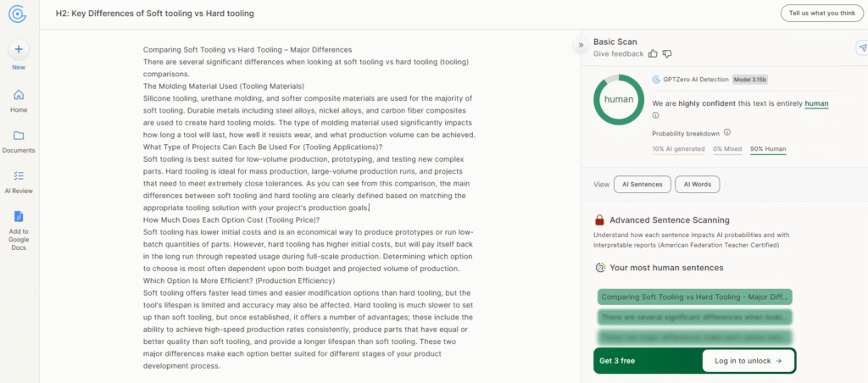Select the 10% AI generated breakdown
Image resolution: width=868 pixels, height=383 pixels.
pyautogui.click(x=678, y=149)
